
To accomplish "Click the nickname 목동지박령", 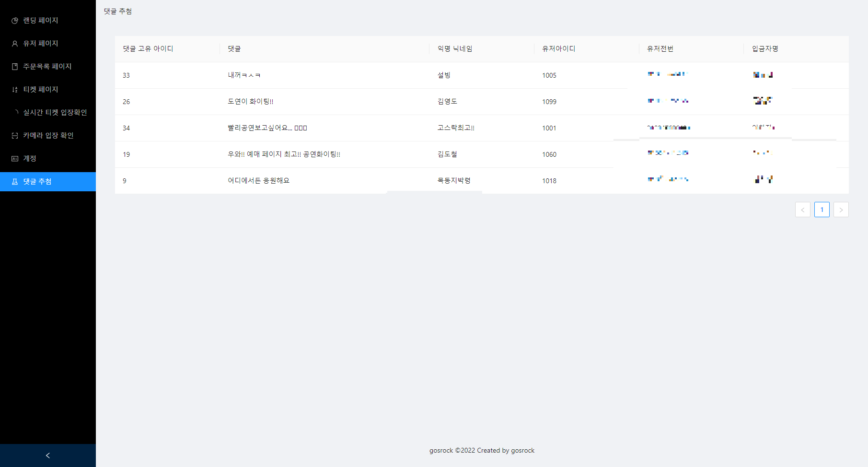I will 454,181.
